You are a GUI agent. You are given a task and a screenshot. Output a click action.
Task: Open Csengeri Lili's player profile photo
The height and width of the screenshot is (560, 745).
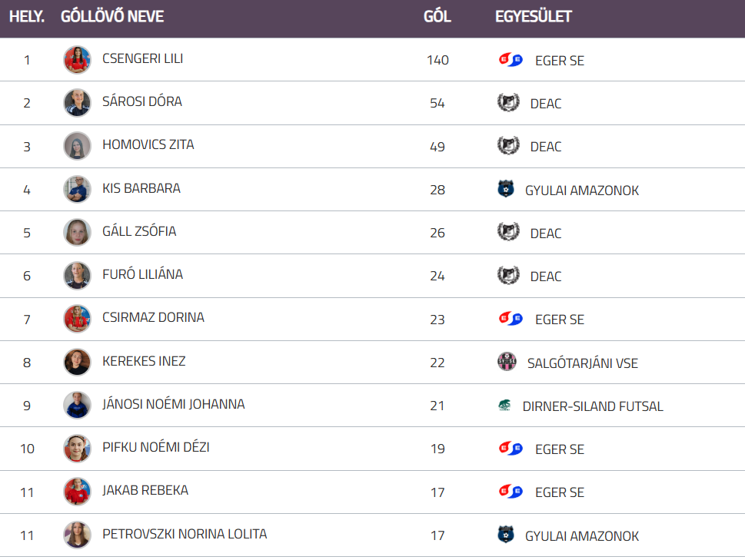coord(77,60)
